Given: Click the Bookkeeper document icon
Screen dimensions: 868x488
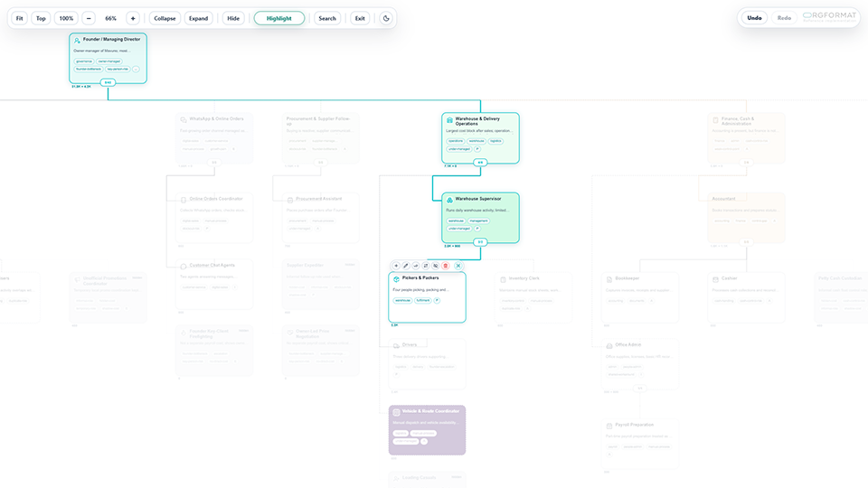Looking at the screenshot, I should [609, 279].
